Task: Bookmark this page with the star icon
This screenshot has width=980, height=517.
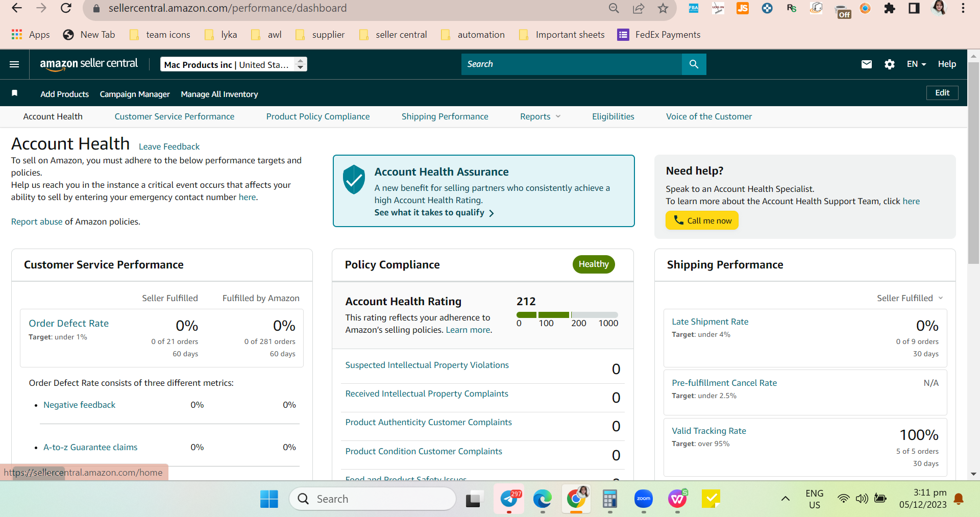Action: 663,8
